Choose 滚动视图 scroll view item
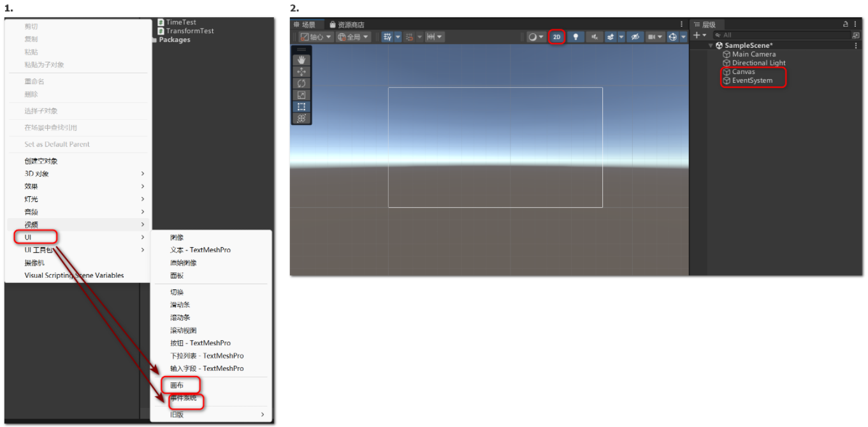This screenshot has width=868, height=427. click(211, 330)
